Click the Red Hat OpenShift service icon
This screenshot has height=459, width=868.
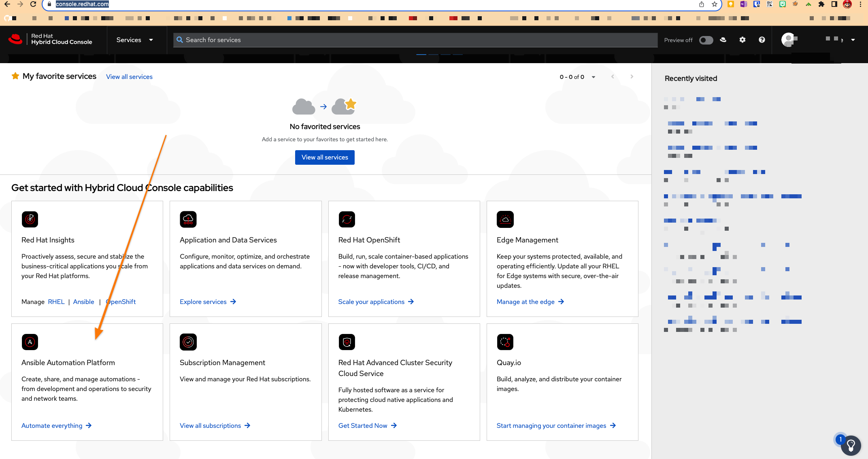(x=347, y=219)
